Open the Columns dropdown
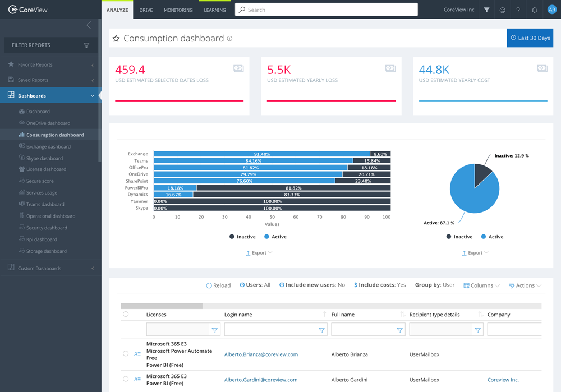 click(481, 285)
